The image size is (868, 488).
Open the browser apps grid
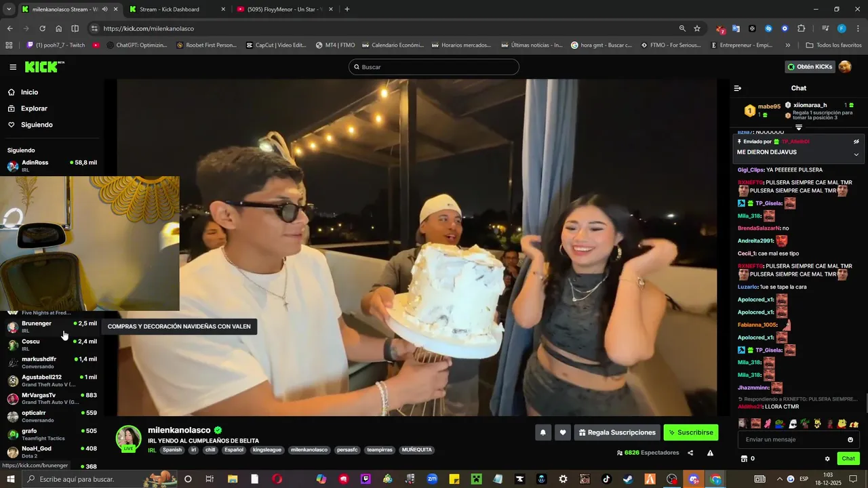click(x=9, y=45)
